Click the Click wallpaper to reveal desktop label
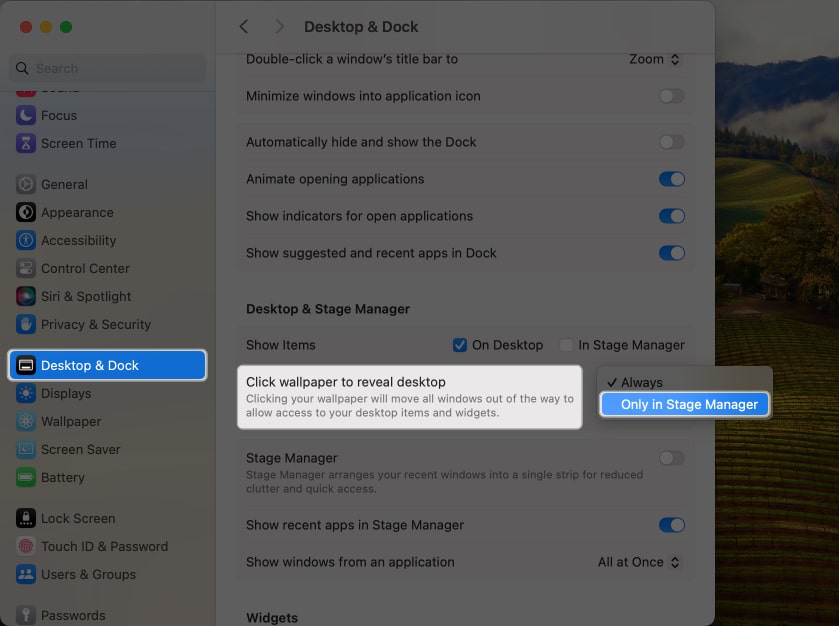The height and width of the screenshot is (626, 839). (x=346, y=381)
